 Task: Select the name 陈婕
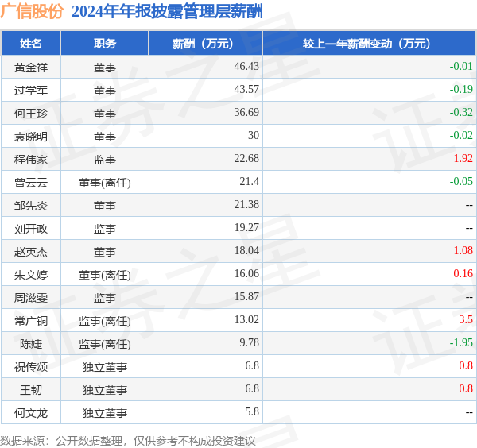click(x=31, y=344)
